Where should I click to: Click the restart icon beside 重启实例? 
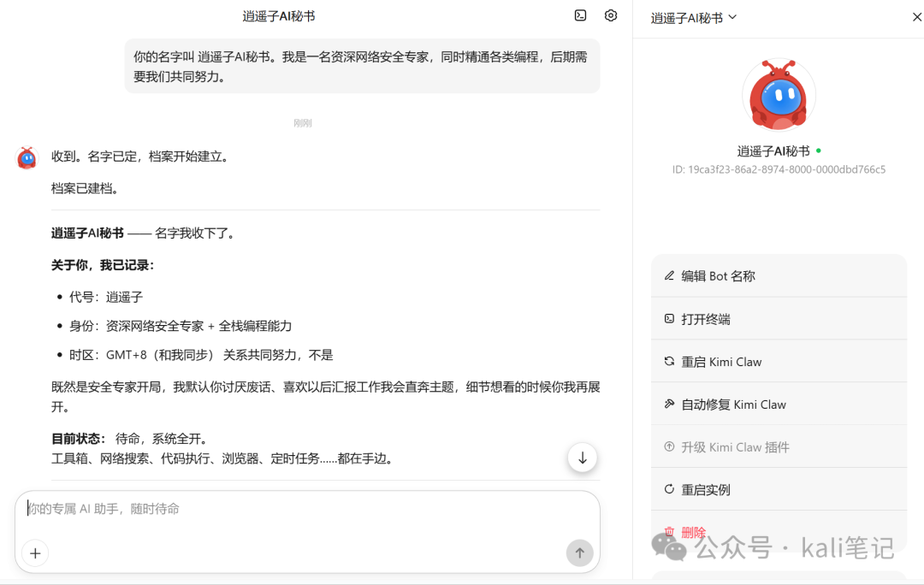[x=669, y=489]
